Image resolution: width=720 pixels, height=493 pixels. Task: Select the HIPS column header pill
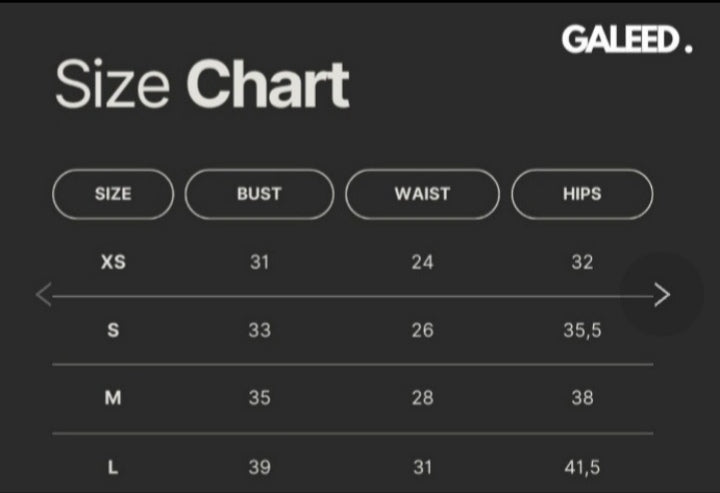coord(582,194)
